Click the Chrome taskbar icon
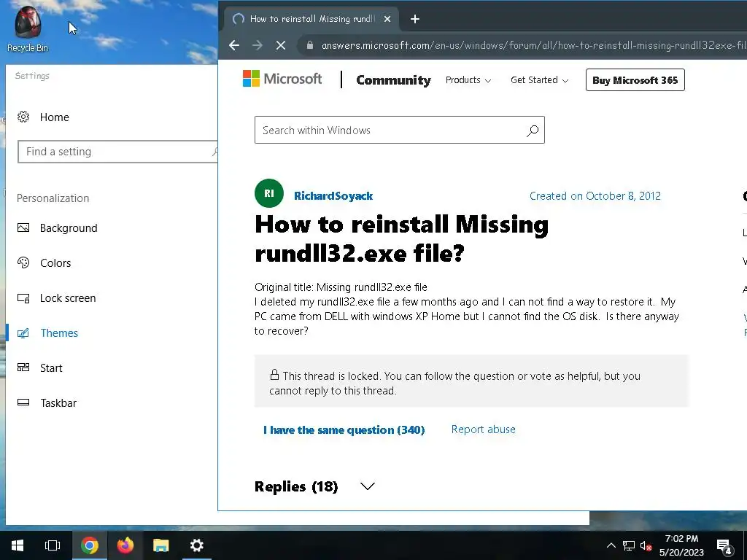Image resolution: width=747 pixels, height=560 pixels. click(90, 545)
